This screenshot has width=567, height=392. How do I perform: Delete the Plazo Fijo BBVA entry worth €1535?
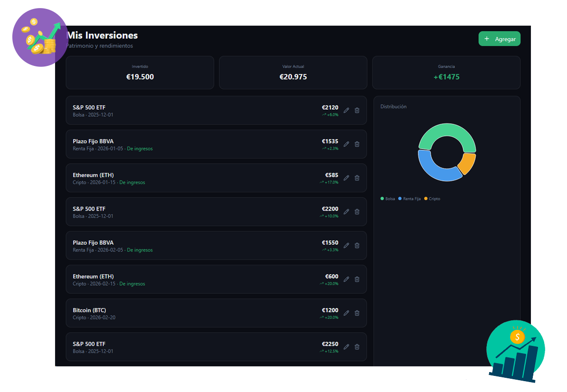pos(357,144)
